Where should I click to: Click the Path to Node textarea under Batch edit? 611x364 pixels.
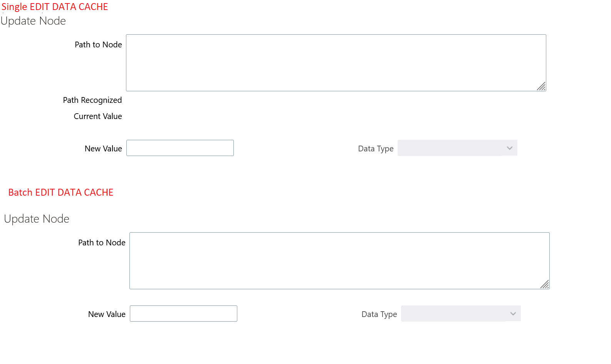click(339, 260)
